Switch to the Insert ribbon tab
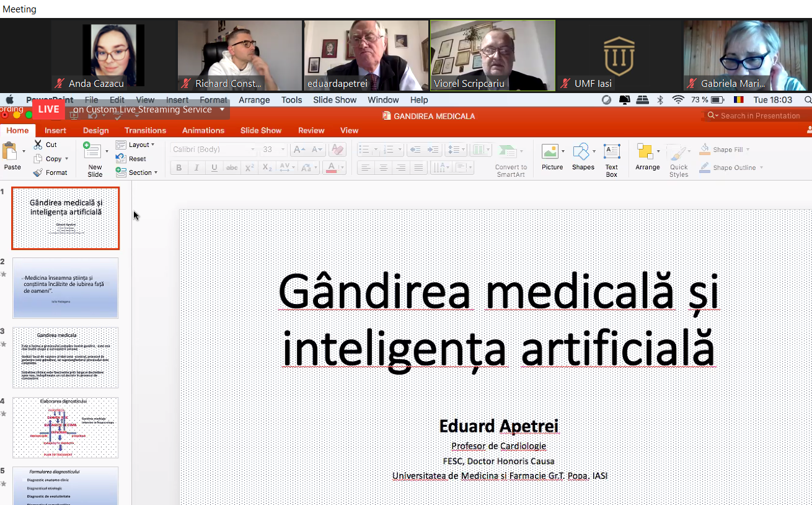The image size is (812, 505). coord(55,130)
